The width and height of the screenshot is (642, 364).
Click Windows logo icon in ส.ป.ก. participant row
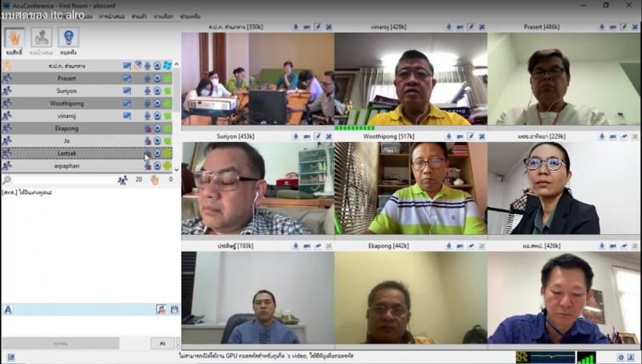point(167,66)
